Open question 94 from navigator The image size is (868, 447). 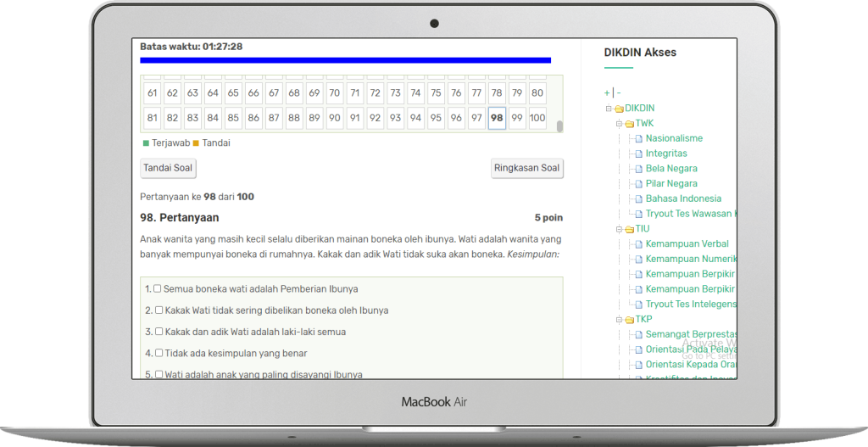pos(415,118)
